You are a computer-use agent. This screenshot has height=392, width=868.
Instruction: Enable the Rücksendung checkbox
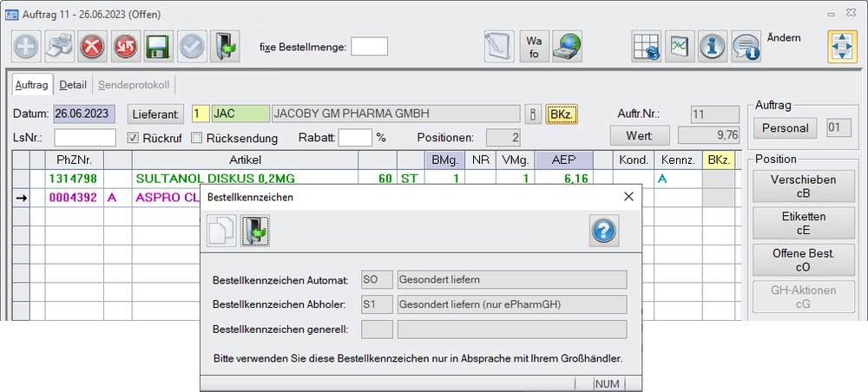pyautogui.click(x=196, y=138)
